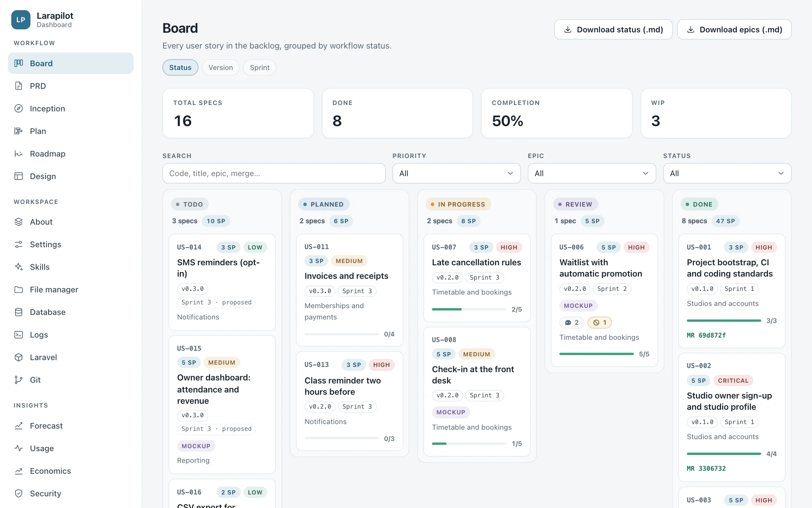Viewport: 812px width, 508px height.
Task: Open US-013 Class reminder card title
Action: [343, 386]
